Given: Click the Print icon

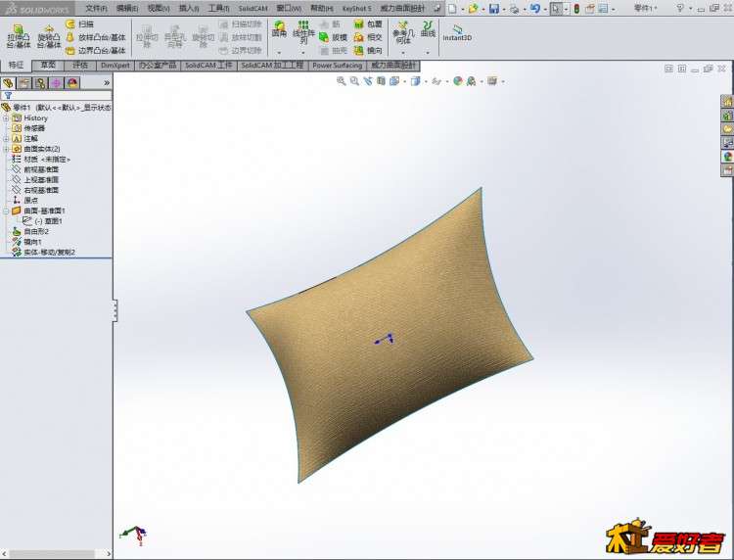Looking at the screenshot, I should pos(515,9).
